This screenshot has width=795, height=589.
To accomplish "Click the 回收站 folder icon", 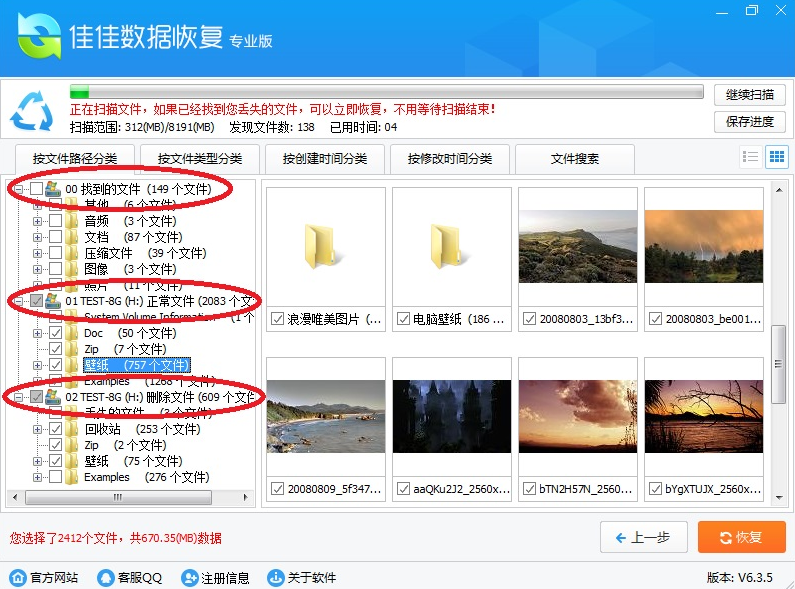I will pyautogui.click(x=72, y=429).
